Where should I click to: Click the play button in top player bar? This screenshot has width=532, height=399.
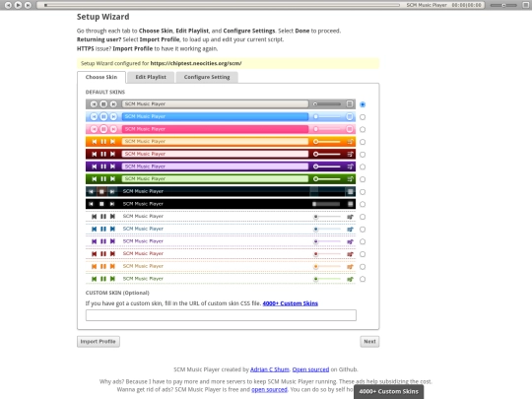19,5
